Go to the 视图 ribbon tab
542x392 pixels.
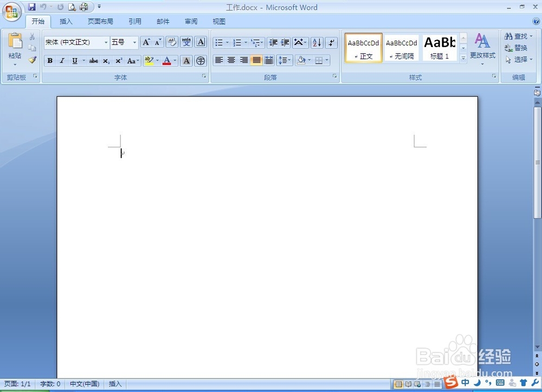[219, 22]
